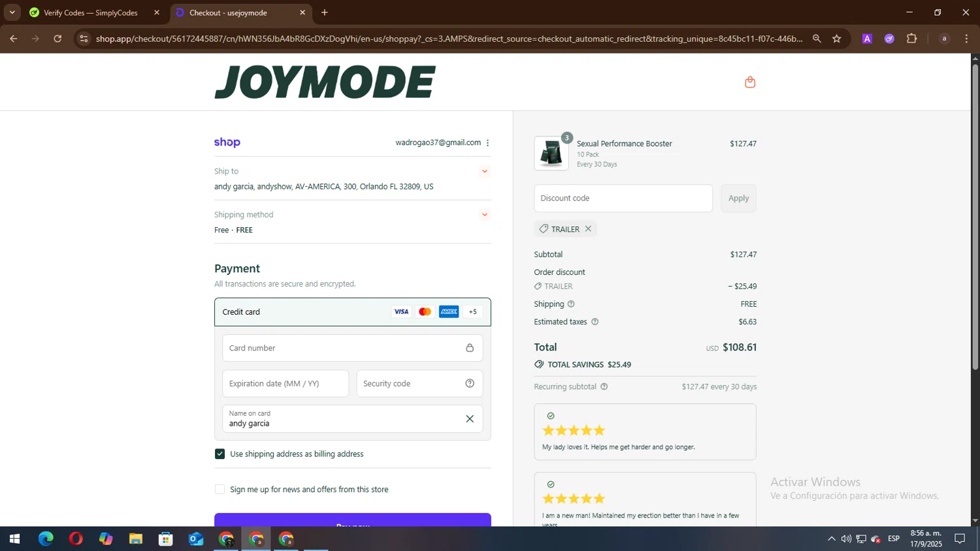Go back to the previous page
Viewport: 980px width, 551px height.
14,39
